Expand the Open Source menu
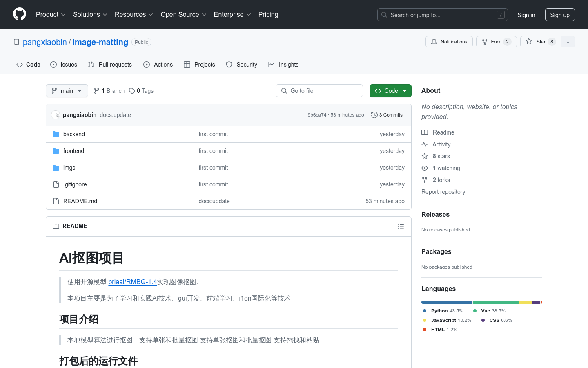588x368 pixels. (x=184, y=14)
